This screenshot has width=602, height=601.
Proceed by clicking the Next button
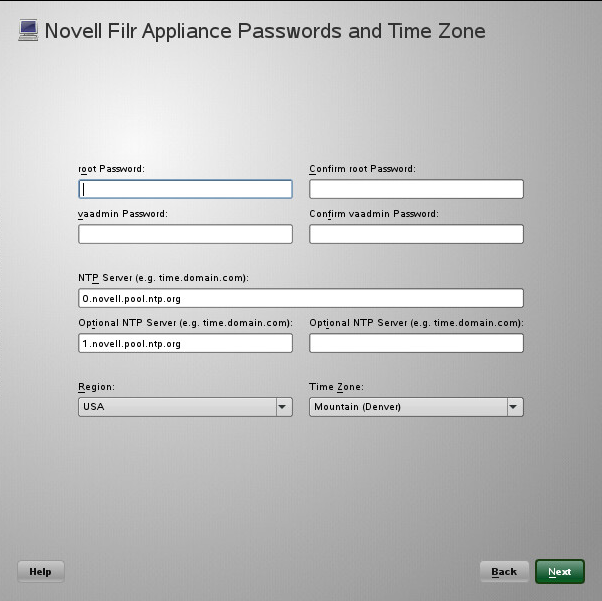point(560,571)
